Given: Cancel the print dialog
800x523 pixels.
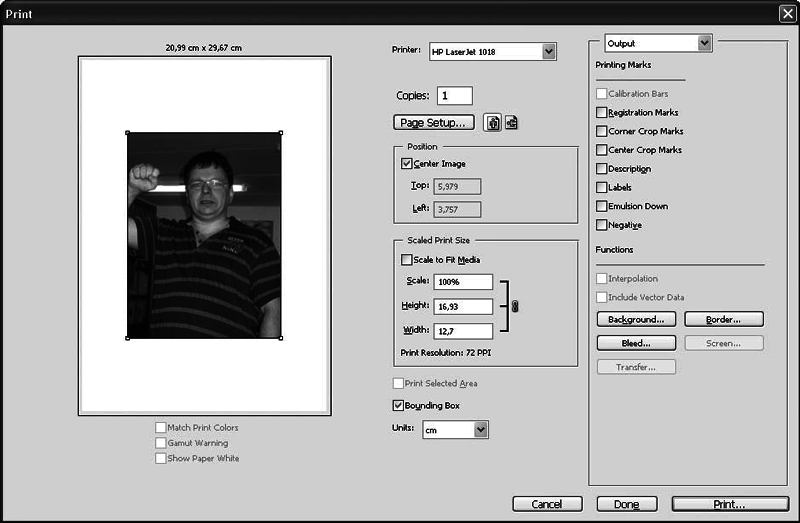Looking at the screenshot, I should click(x=547, y=504).
